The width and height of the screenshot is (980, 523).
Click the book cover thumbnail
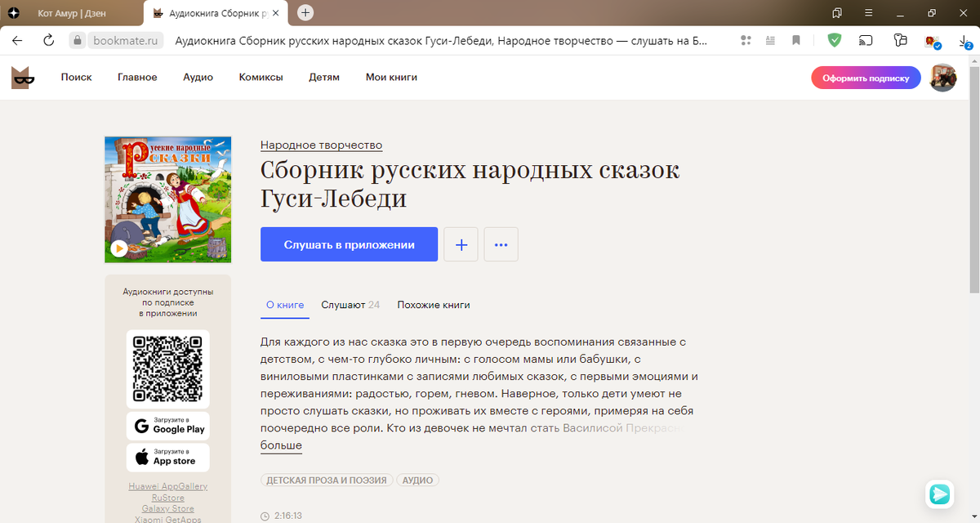pyautogui.click(x=168, y=199)
